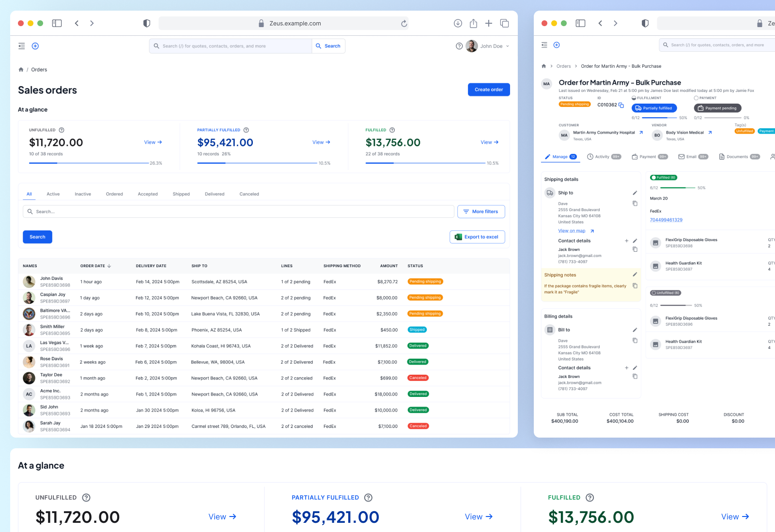775x532 pixels.
Task: Click the help question mark near the profile
Action: (459, 46)
